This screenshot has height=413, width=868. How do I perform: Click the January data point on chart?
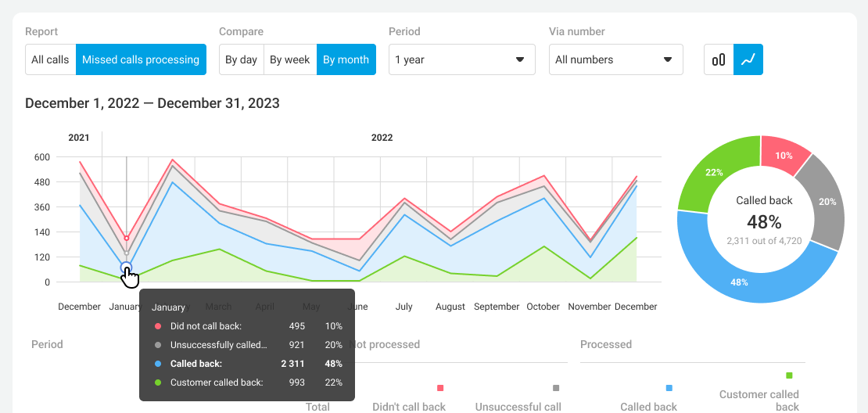click(x=127, y=268)
